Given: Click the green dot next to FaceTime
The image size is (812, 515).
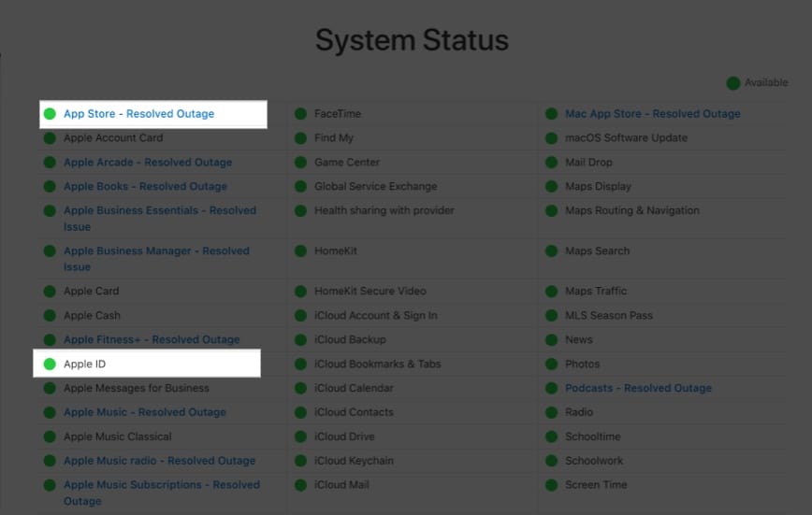Looking at the screenshot, I should click(x=300, y=114).
